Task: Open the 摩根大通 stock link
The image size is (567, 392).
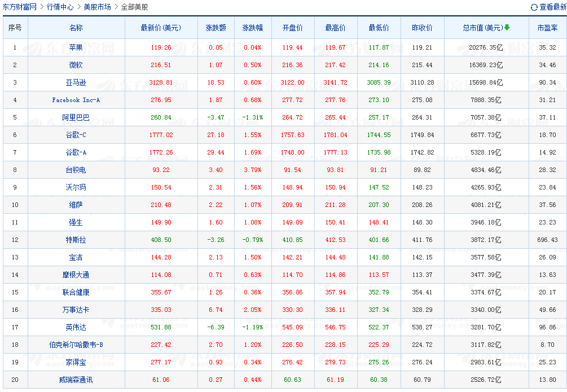Action: [x=76, y=275]
